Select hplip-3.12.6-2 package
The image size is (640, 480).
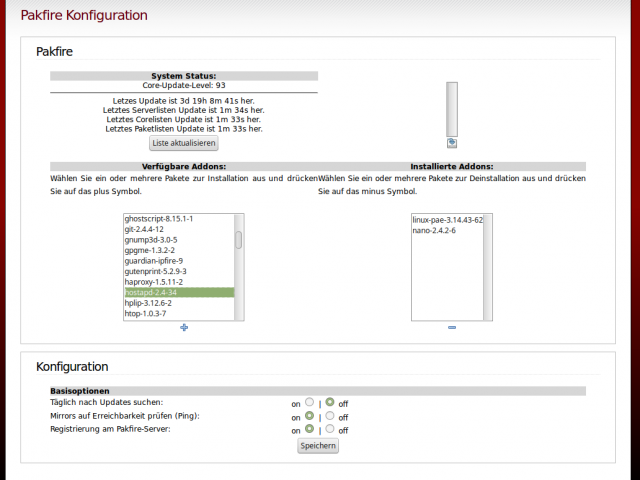point(179,303)
